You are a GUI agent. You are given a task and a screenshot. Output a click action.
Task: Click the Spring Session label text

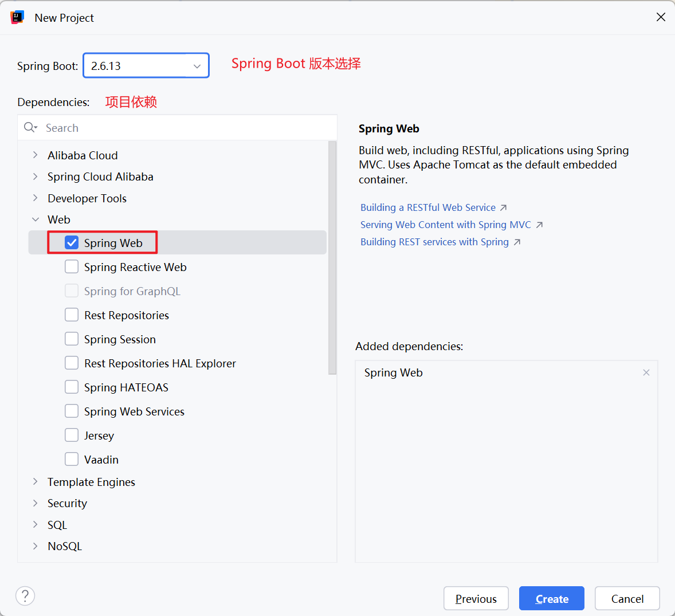point(120,339)
